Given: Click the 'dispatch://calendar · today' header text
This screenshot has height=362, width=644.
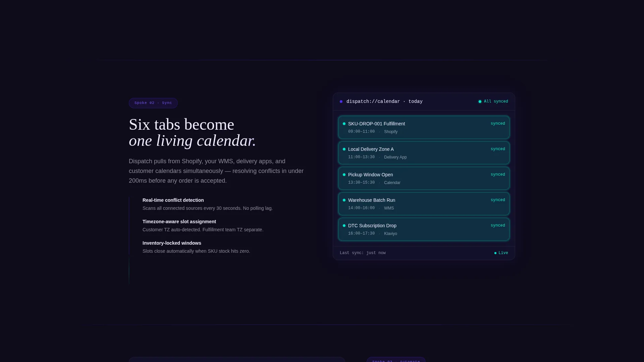Looking at the screenshot, I should click(x=384, y=102).
